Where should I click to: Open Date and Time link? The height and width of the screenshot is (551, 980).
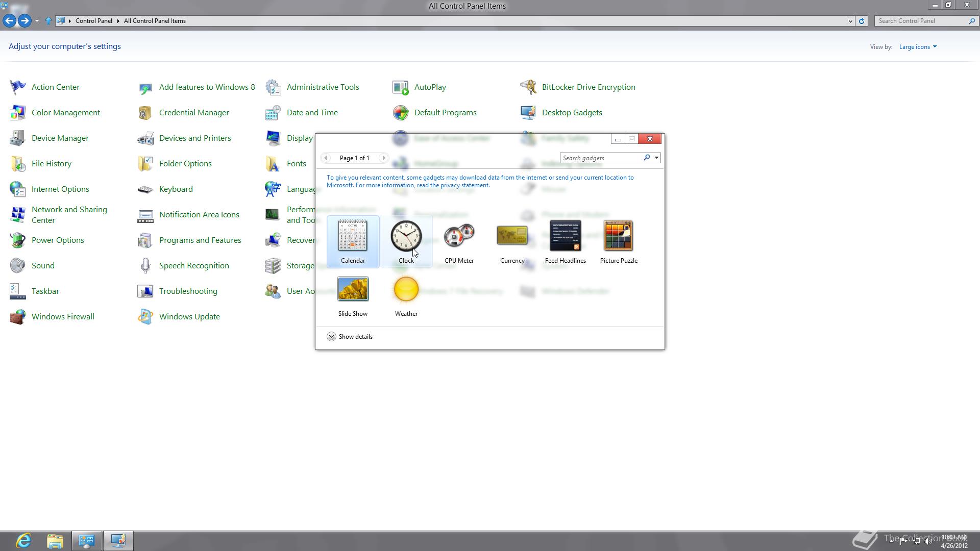tap(312, 113)
